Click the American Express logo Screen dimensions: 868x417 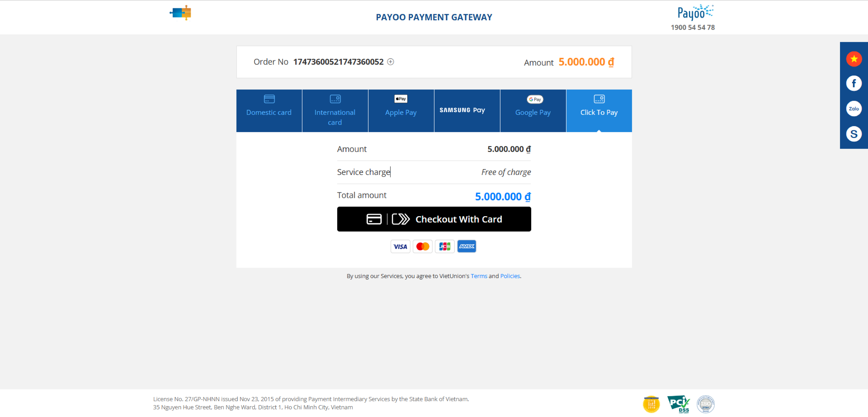point(467,246)
